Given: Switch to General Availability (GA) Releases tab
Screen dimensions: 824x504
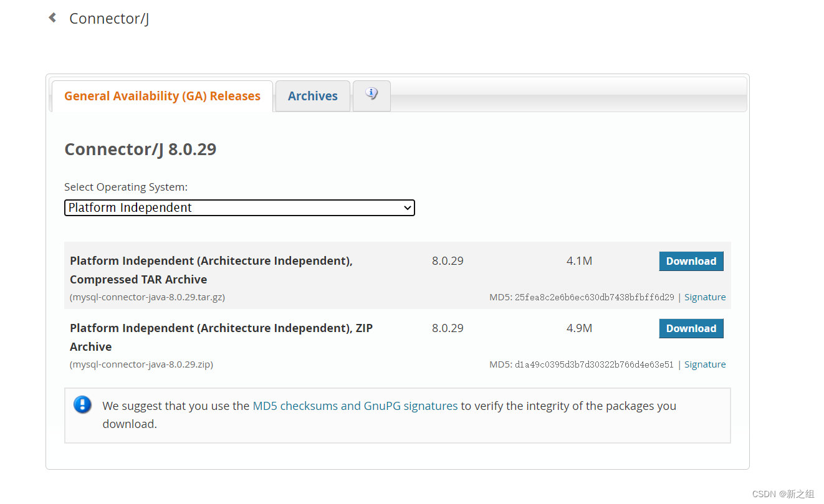Looking at the screenshot, I should 162,96.
